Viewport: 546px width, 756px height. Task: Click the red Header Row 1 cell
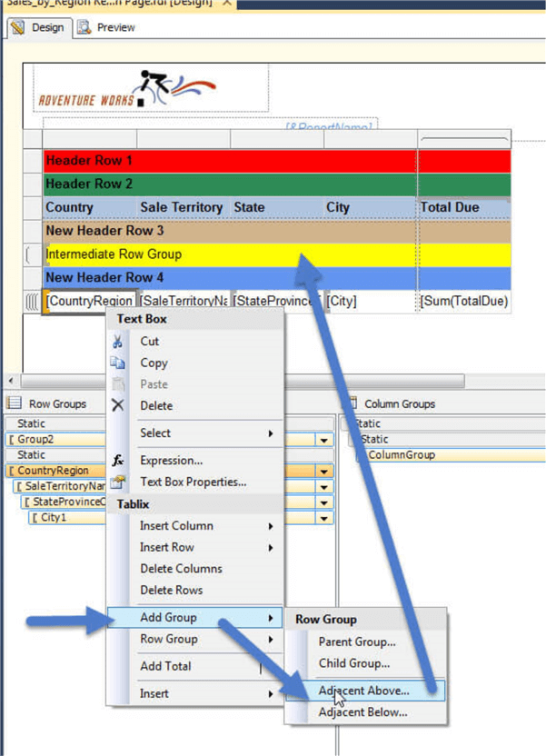pyautogui.click(x=230, y=161)
